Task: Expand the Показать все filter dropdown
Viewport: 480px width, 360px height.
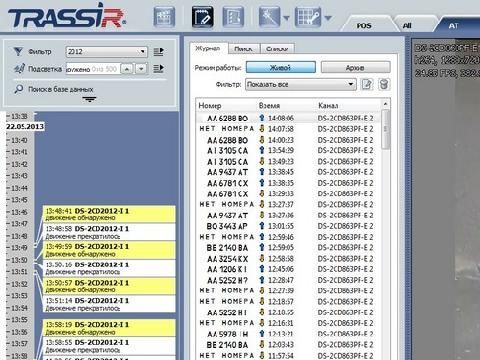Action: [x=301, y=84]
